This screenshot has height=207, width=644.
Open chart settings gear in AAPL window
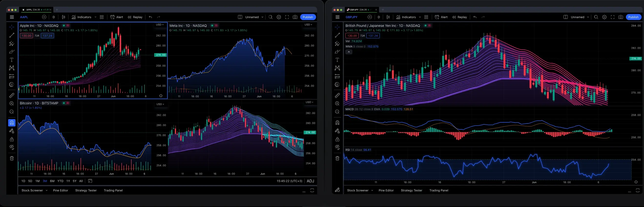(279, 17)
